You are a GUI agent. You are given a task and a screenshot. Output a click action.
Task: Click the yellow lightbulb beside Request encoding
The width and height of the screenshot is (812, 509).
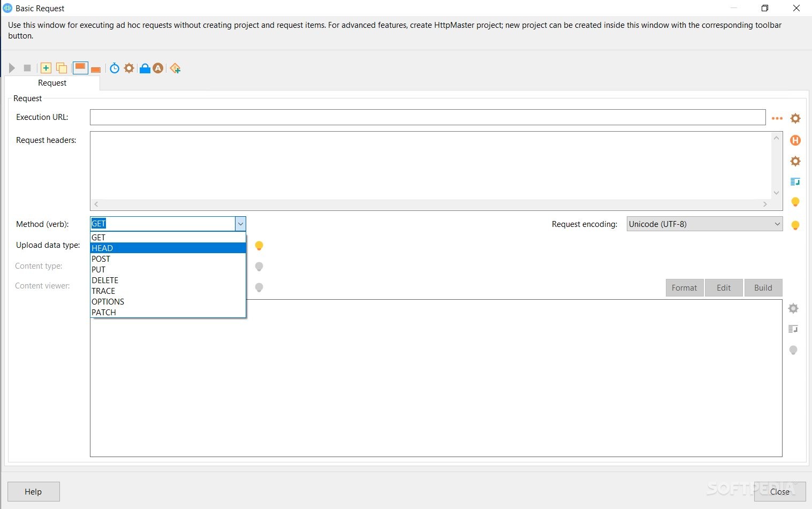(x=795, y=225)
